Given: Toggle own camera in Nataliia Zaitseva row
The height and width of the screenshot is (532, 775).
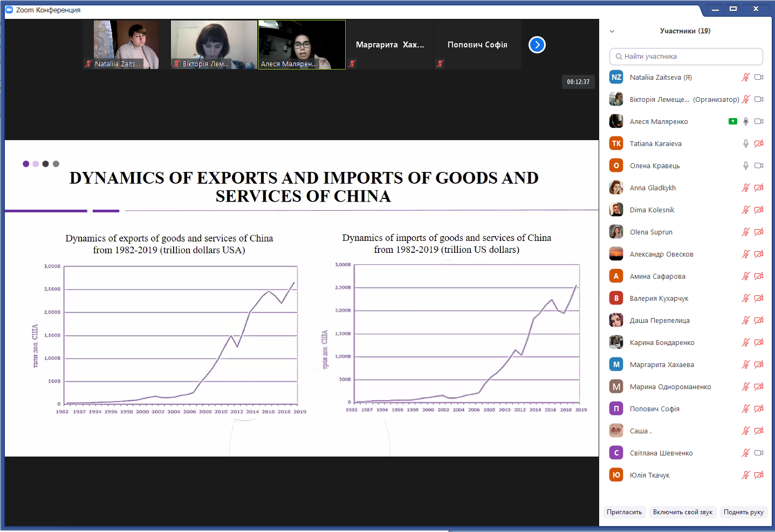Looking at the screenshot, I should pos(759,77).
